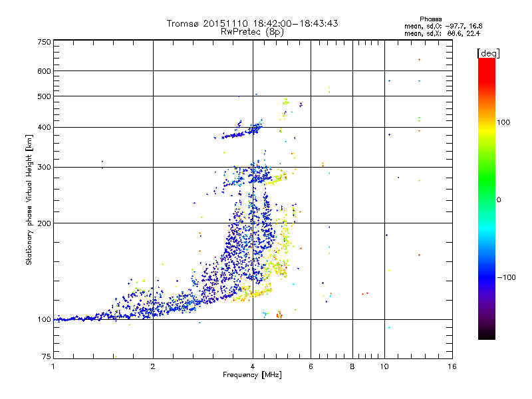Screen dimensions: 532x399
Task: Click the '0' colorbar tick label
Action: (499, 200)
